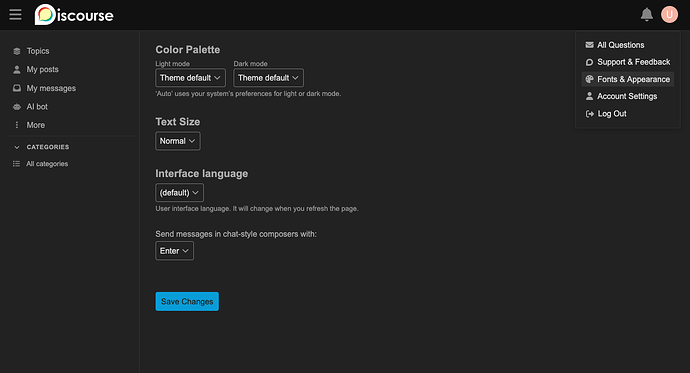
Task: Select the All Questions envelope icon
Action: click(589, 45)
